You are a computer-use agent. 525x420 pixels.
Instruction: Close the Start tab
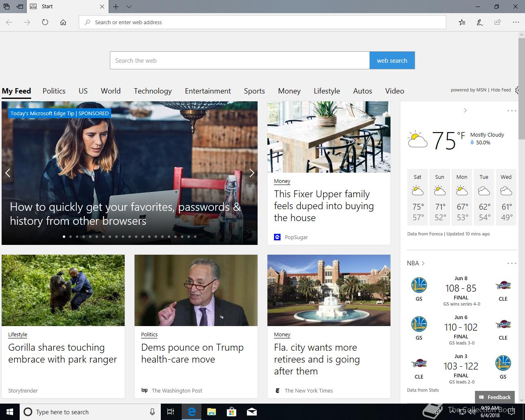tap(102, 7)
